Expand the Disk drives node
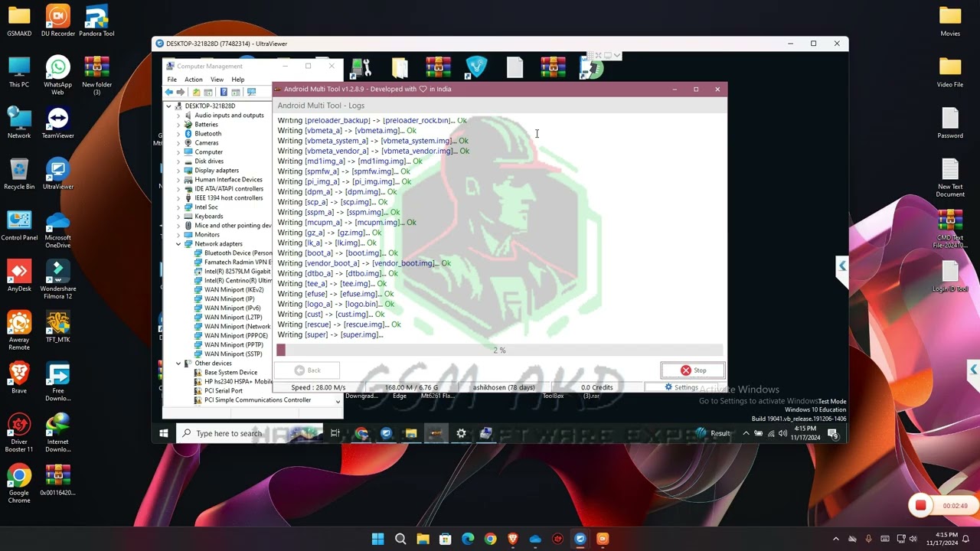The height and width of the screenshot is (551, 980). [178, 161]
